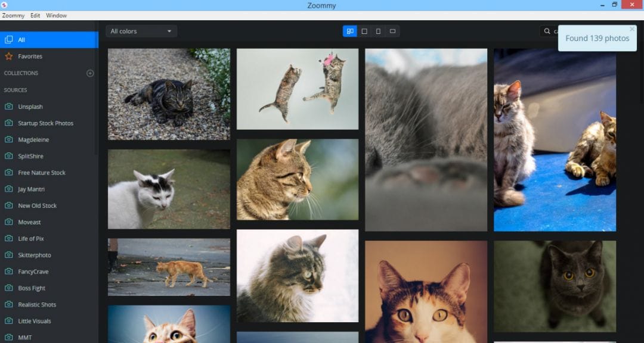Click the camera icon beside Boss Fight
Screen dimensions: 644x343
8,288
